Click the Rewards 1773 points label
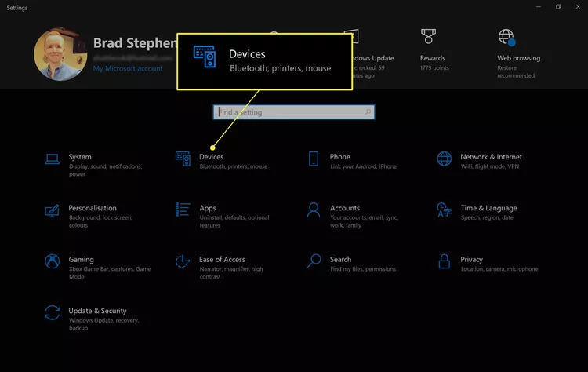 (x=434, y=68)
